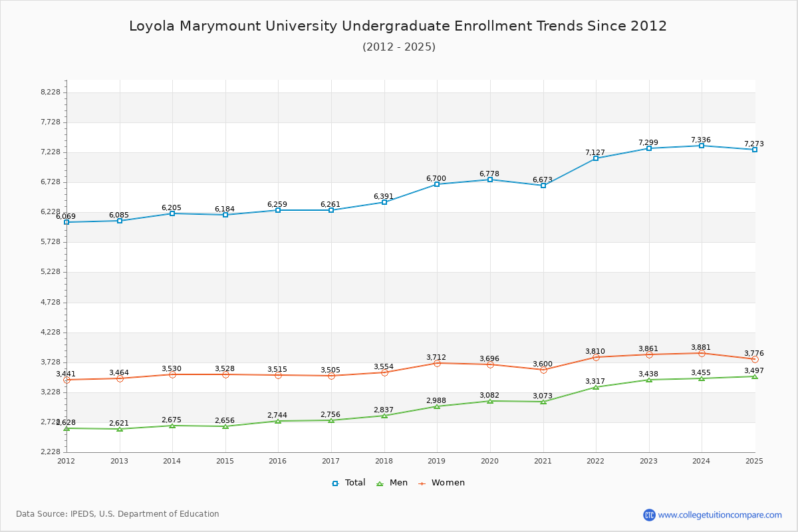Viewport: 798px width, 532px height.
Task: Select the 2017 Men data point 2,756
Action: 331,420
